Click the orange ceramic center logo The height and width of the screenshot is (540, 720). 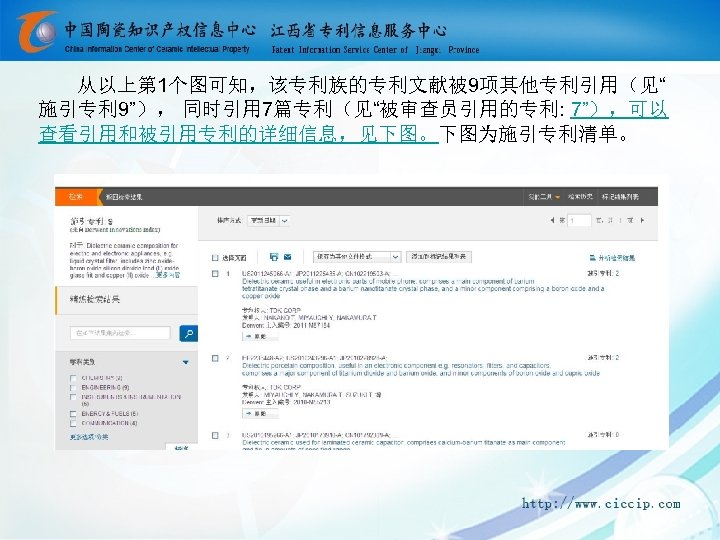38,31
